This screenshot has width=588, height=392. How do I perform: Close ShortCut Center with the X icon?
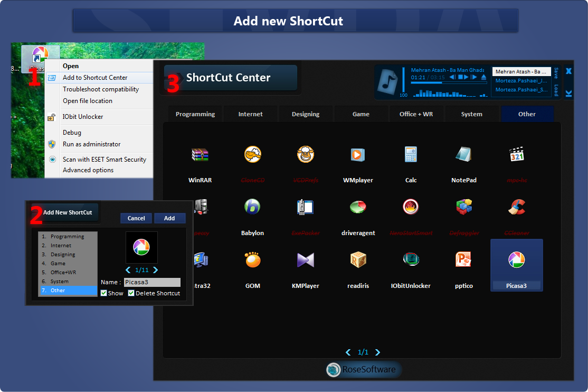coord(568,71)
